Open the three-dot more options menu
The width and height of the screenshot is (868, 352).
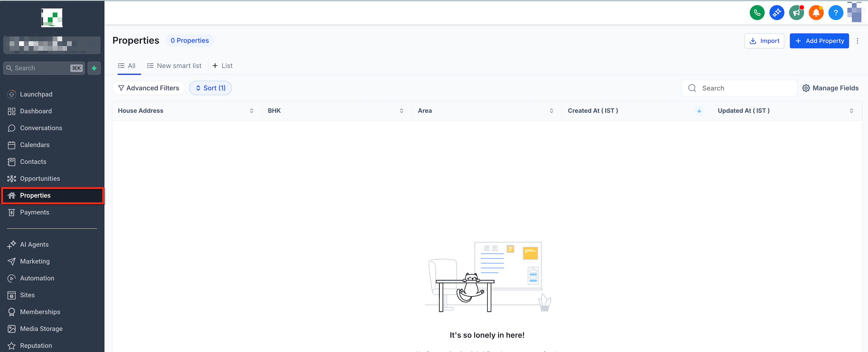pyautogui.click(x=857, y=41)
